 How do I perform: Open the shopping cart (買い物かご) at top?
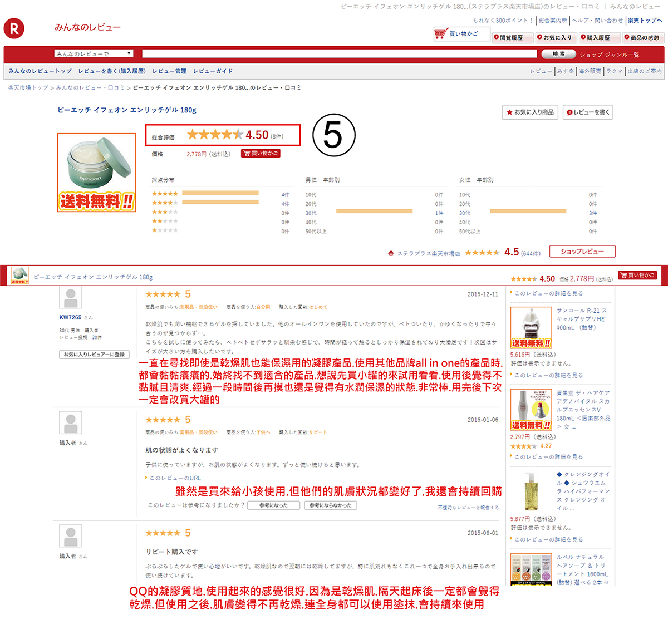pyautogui.click(x=461, y=34)
